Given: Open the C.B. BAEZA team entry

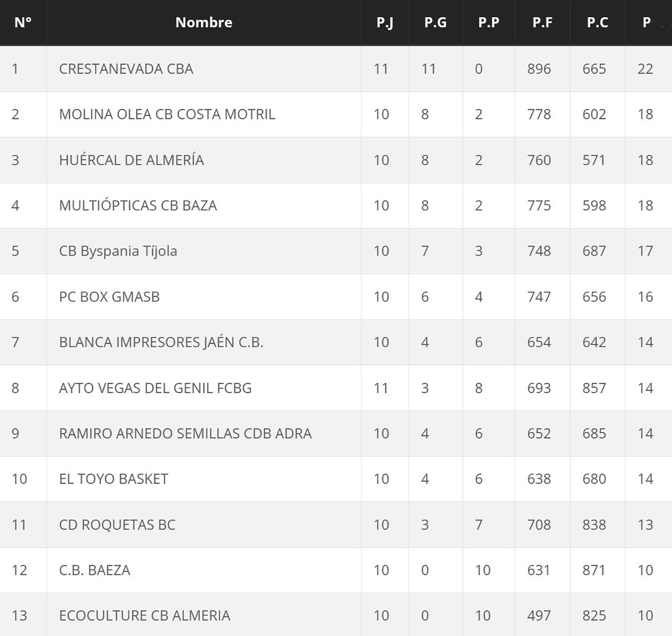Looking at the screenshot, I should pos(95,570).
